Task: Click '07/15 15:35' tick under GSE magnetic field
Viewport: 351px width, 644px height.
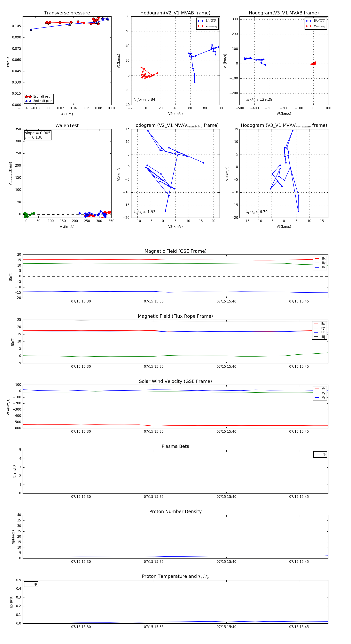Action: (x=154, y=301)
